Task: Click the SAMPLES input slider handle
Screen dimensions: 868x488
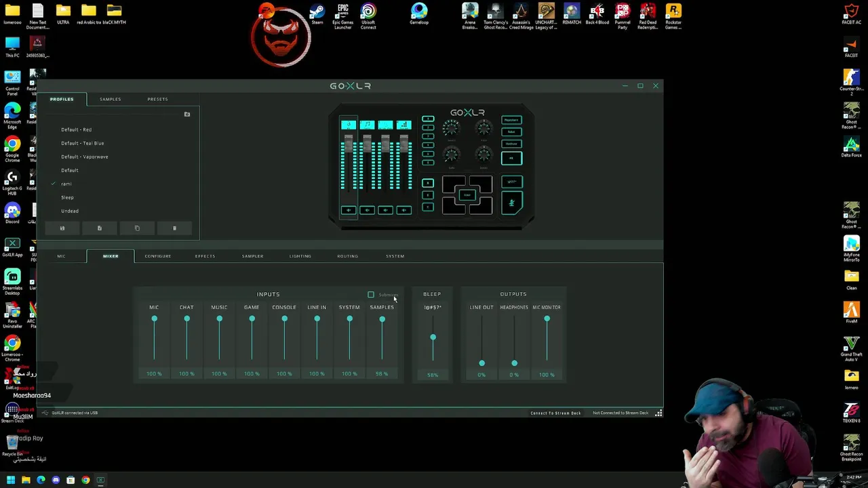Action: point(382,319)
